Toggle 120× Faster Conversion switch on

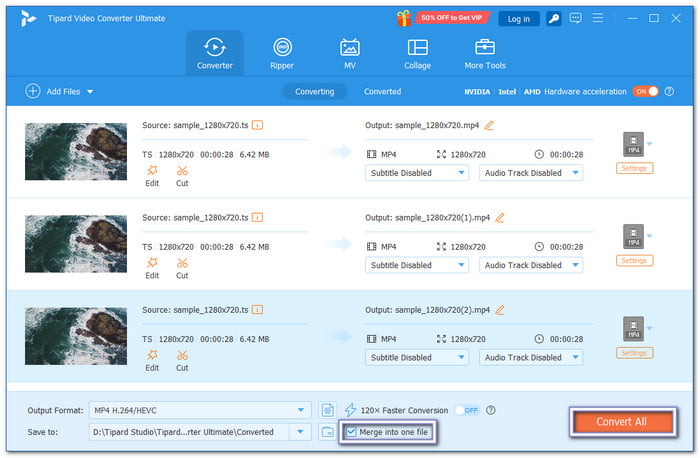pos(467,410)
